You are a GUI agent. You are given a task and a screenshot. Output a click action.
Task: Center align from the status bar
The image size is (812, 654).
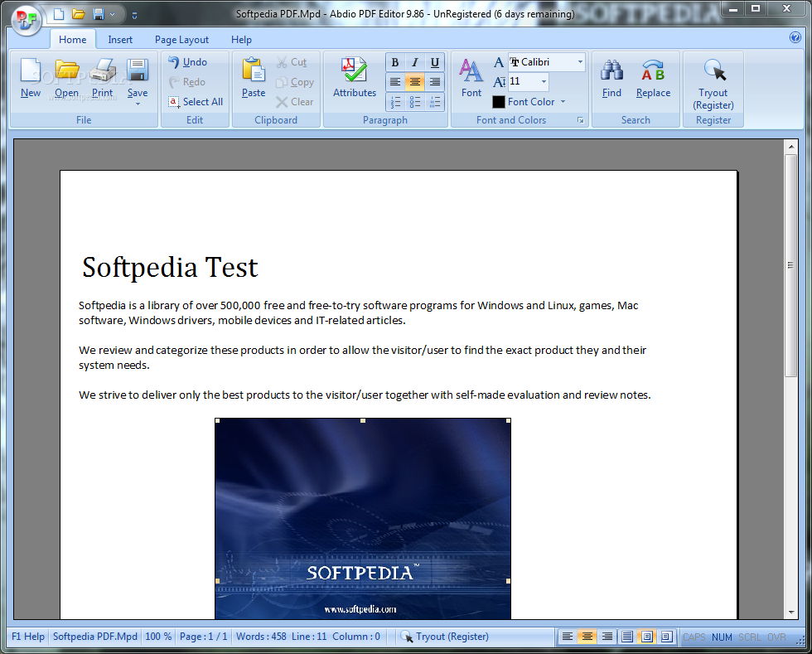[x=587, y=637]
